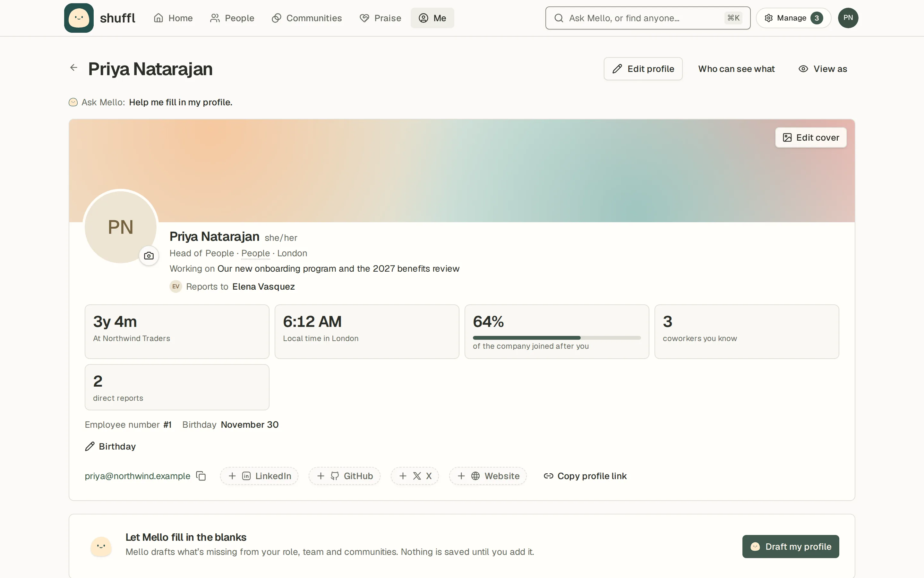Viewport: 924px width, 578px height.
Task: Open Who can see what settings
Action: tap(736, 69)
